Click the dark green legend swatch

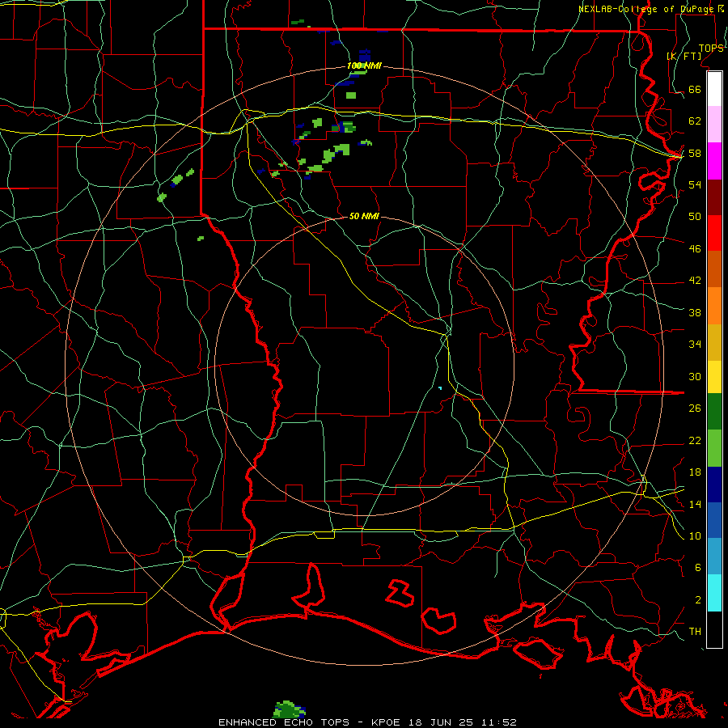click(714, 412)
